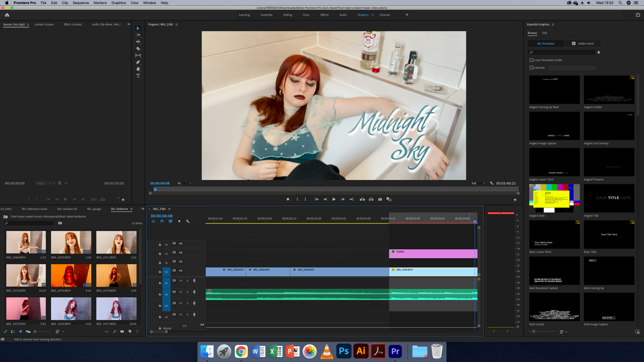Open the Full playback resolution dropdown

click(478, 183)
